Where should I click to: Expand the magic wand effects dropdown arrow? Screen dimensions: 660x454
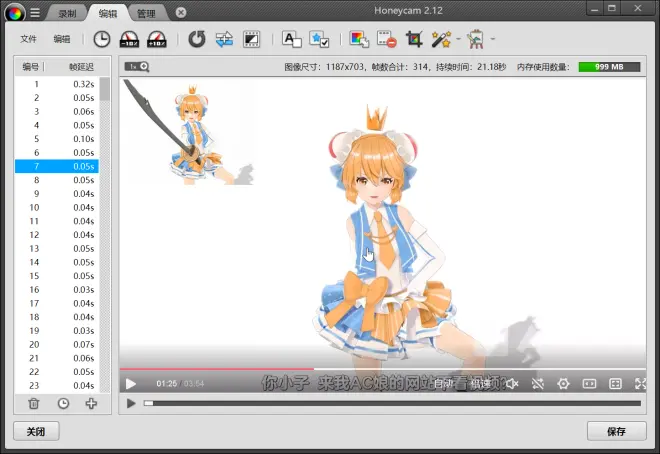(458, 39)
